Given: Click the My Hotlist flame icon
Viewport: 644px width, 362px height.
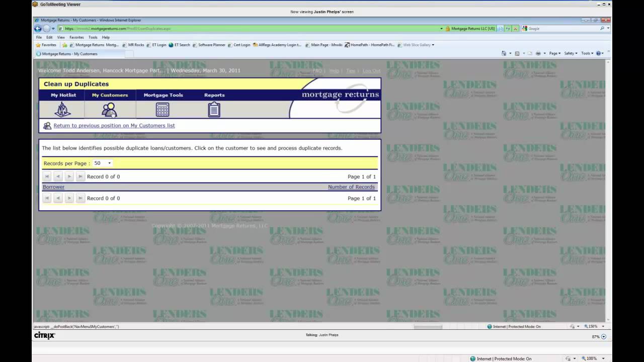Looking at the screenshot, I should [62, 110].
